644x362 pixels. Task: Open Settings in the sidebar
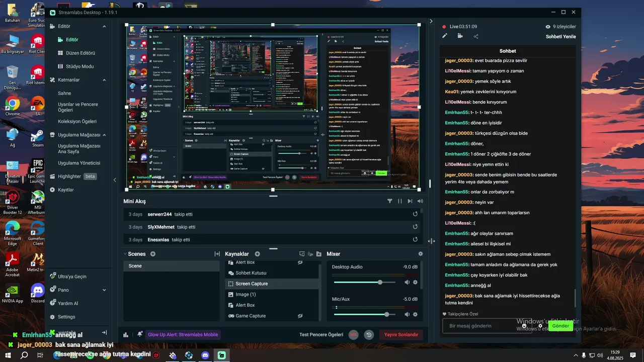tap(63, 317)
